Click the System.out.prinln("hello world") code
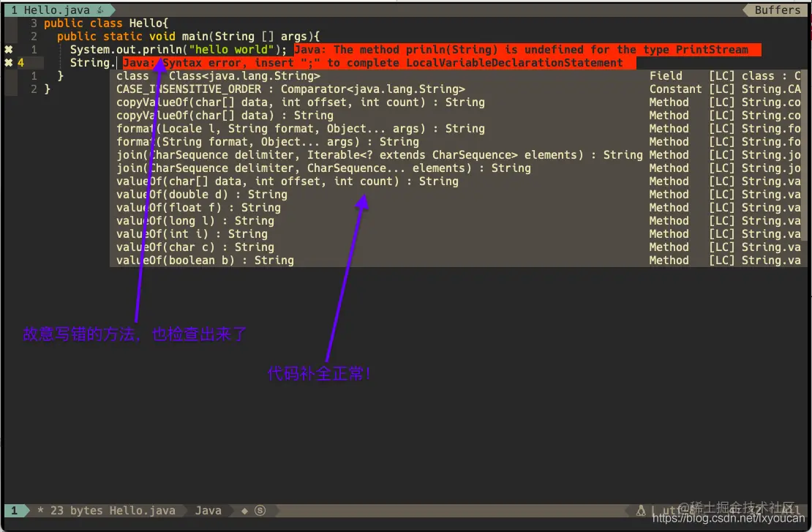This screenshot has width=812, height=532. [x=178, y=50]
